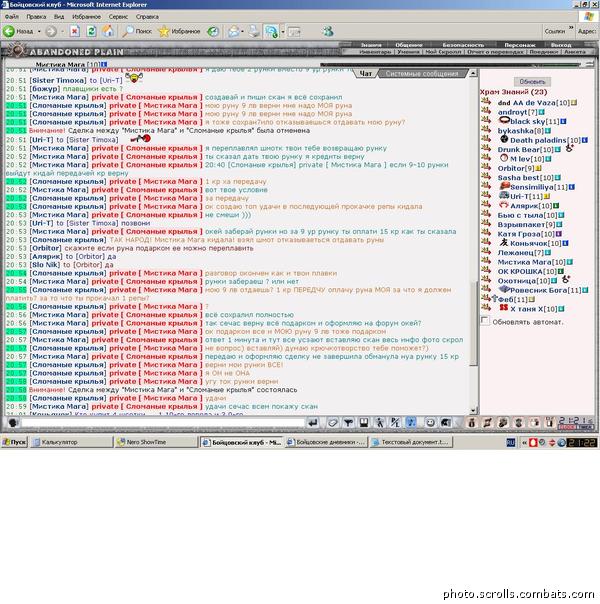Viewport: 600px width, 604px height.
Task: Click the IE Forward arrow button
Action: click(51, 31)
